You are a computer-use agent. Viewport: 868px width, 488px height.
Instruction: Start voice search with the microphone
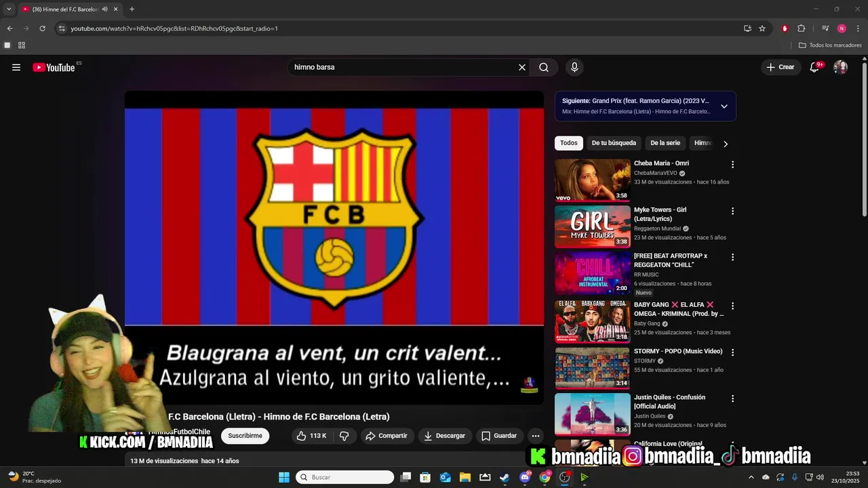click(574, 67)
